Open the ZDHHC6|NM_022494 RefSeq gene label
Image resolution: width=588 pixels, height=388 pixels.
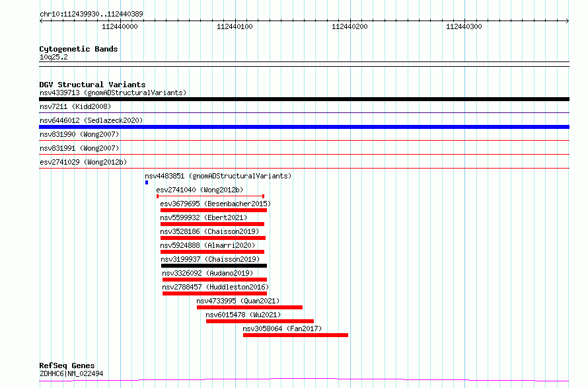click(x=71, y=373)
